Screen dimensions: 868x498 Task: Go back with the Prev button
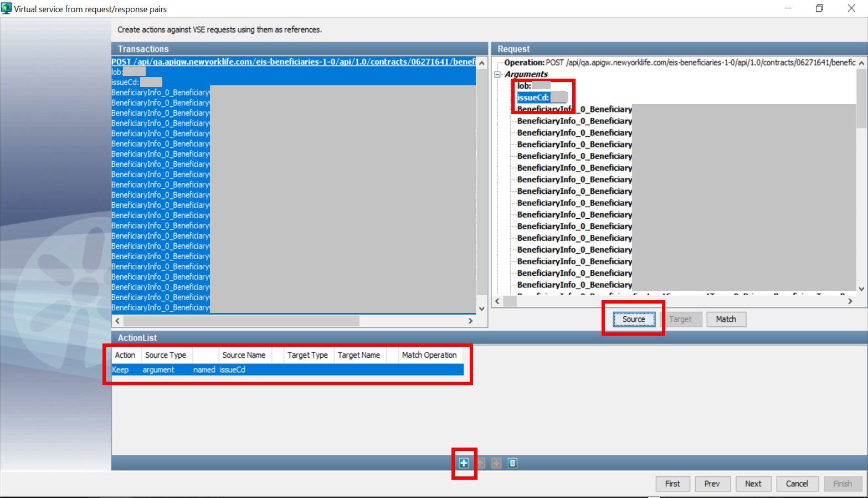712,484
